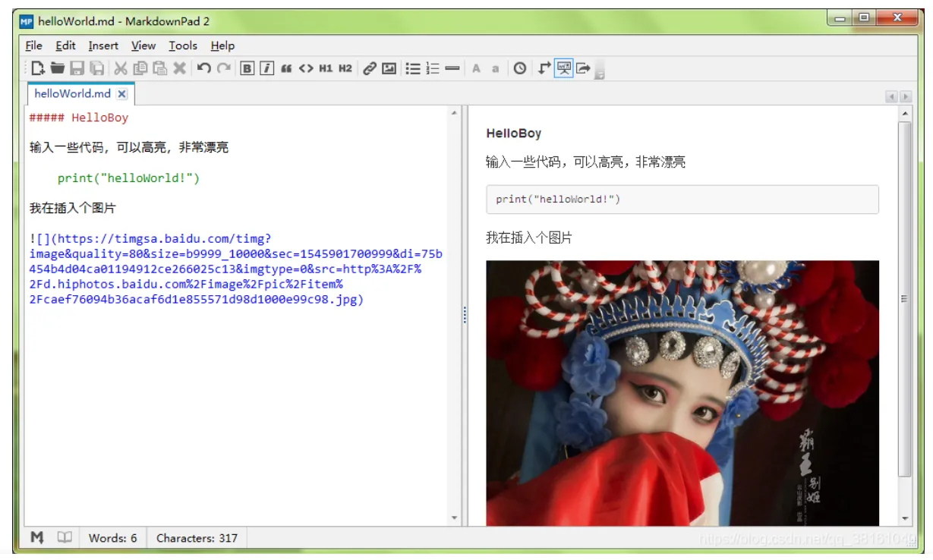Image resolution: width=933 pixels, height=560 pixels.
Task: Click the tab scroll left arrow
Action: pos(892,97)
